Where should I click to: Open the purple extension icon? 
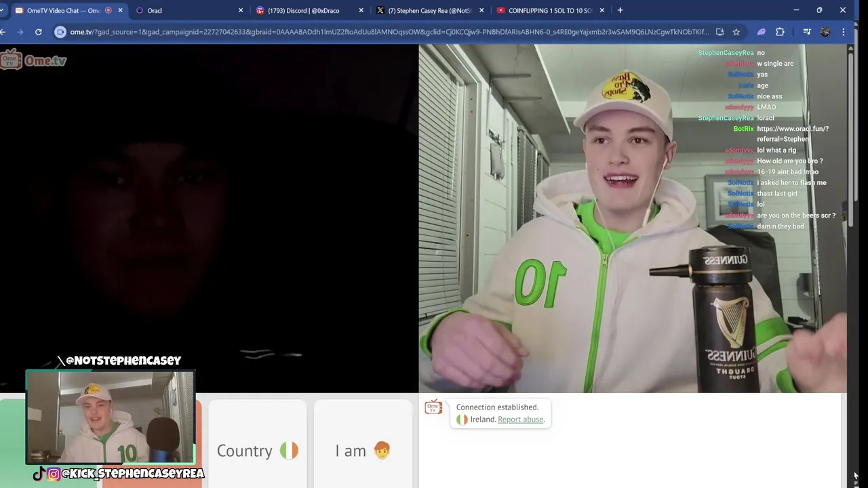[x=762, y=32]
